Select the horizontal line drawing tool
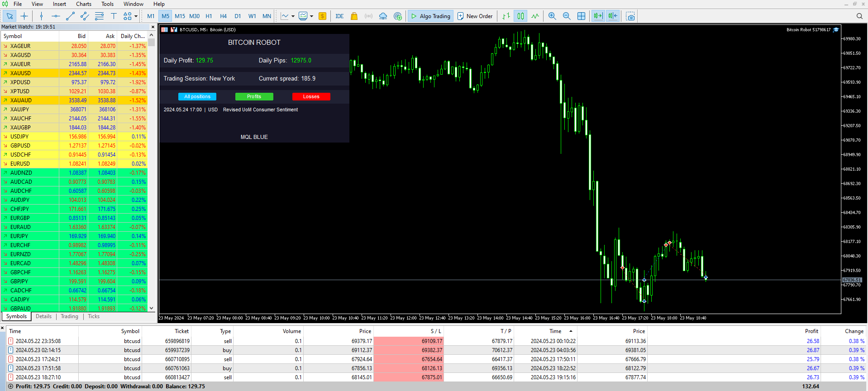The image size is (868, 391). tap(56, 16)
